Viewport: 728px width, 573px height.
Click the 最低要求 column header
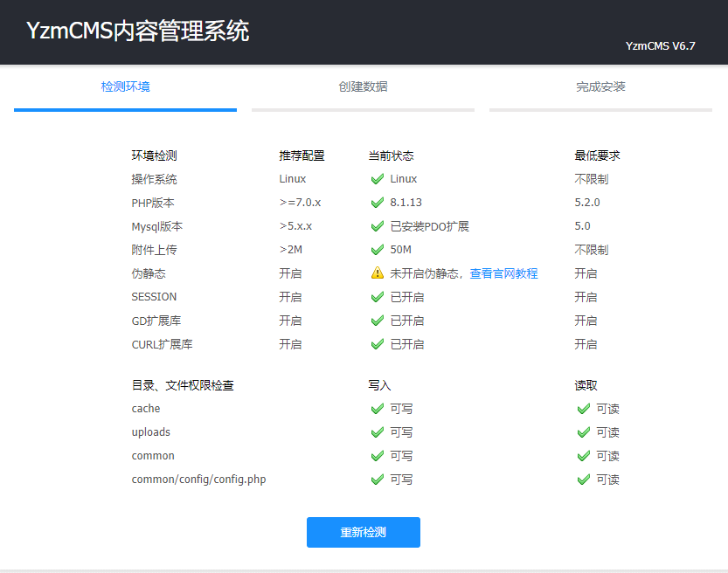597,155
